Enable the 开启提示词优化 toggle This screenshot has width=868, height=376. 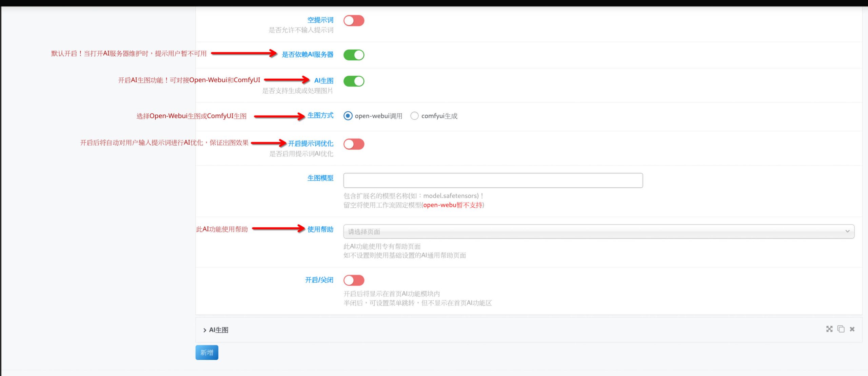click(354, 144)
